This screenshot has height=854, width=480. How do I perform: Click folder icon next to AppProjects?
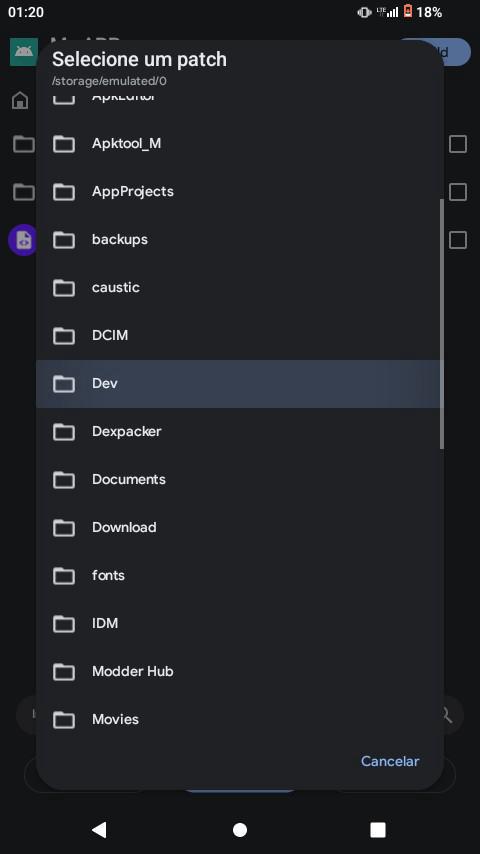click(x=64, y=192)
